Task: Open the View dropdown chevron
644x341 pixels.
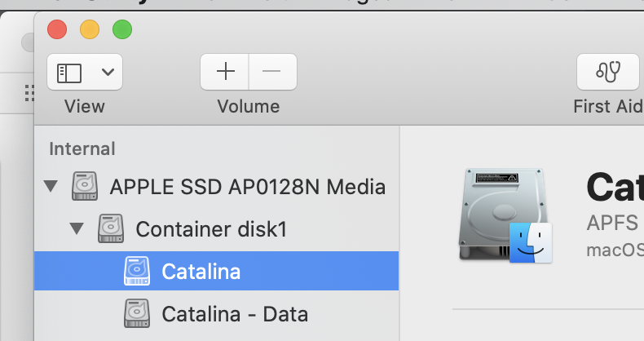Action: click(108, 72)
